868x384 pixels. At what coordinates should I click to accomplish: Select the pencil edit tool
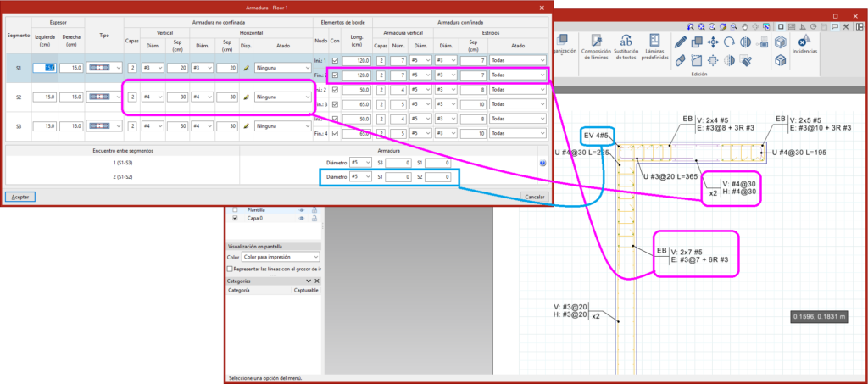coord(681,42)
